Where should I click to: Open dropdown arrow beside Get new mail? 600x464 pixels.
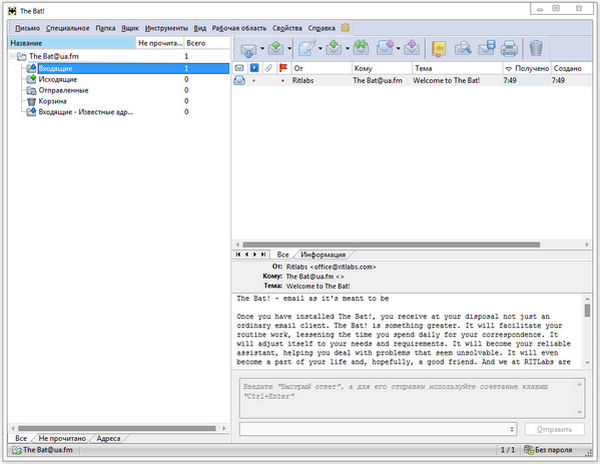262,49
